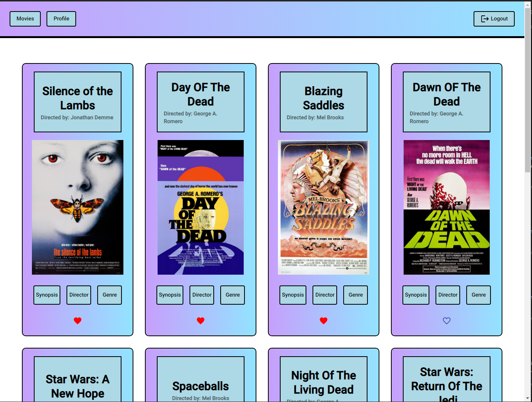The image size is (532, 402).
Task: Favorite Dawn Of The Dead heart outline
Action: (x=447, y=320)
